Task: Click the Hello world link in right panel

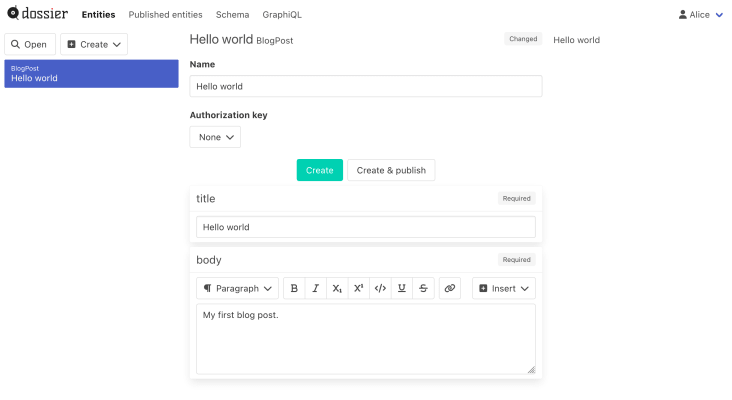Action: point(577,40)
